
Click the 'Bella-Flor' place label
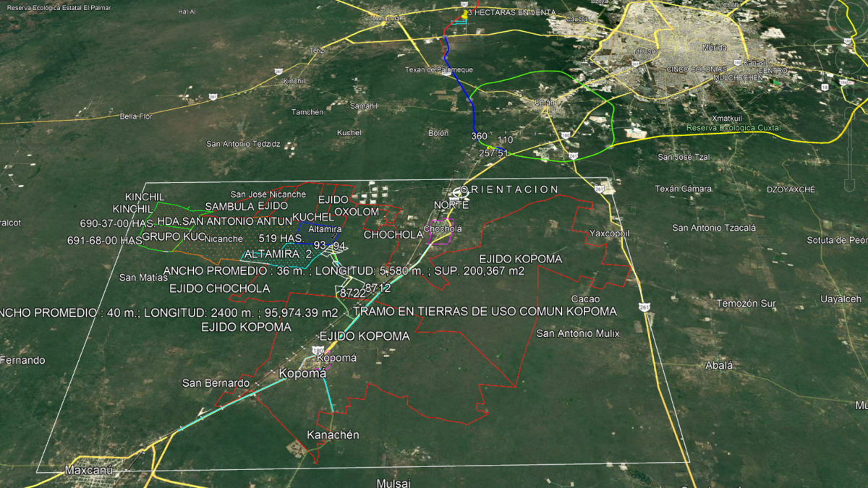pyautogui.click(x=136, y=116)
